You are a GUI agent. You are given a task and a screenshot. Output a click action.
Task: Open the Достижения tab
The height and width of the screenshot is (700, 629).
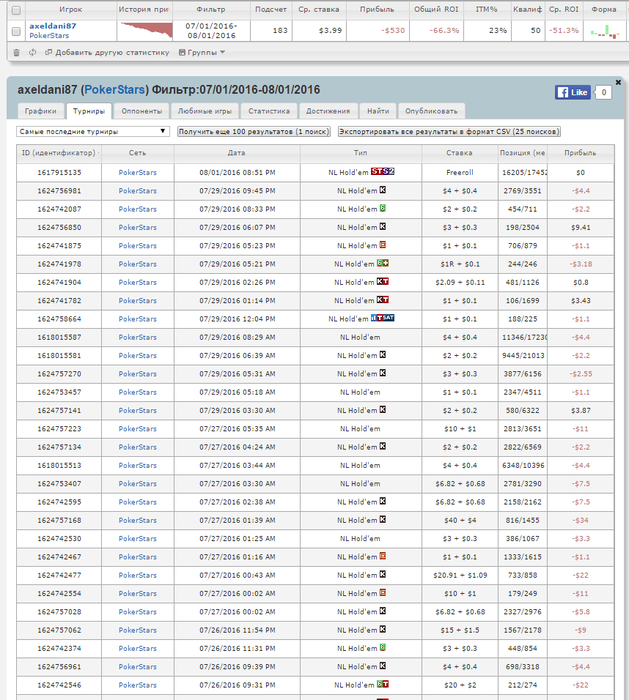[328, 111]
